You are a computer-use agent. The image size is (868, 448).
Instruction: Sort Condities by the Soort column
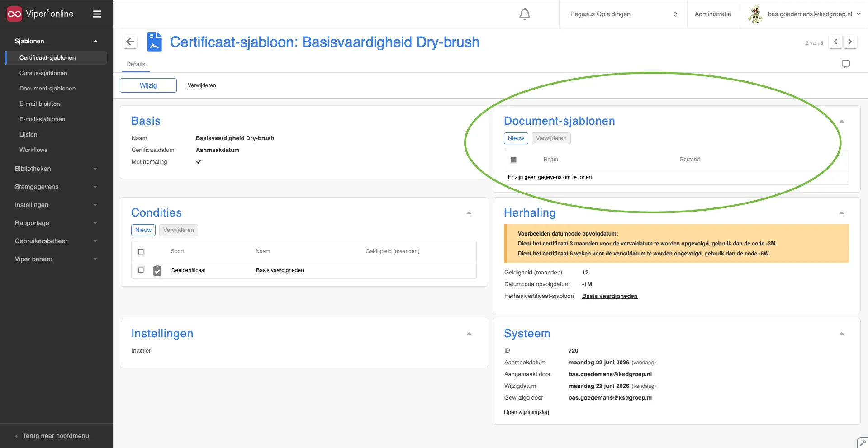(x=177, y=251)
